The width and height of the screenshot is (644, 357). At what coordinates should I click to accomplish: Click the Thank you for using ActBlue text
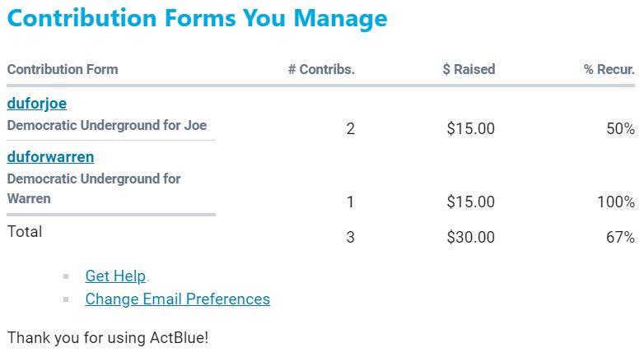coord(108,337)
